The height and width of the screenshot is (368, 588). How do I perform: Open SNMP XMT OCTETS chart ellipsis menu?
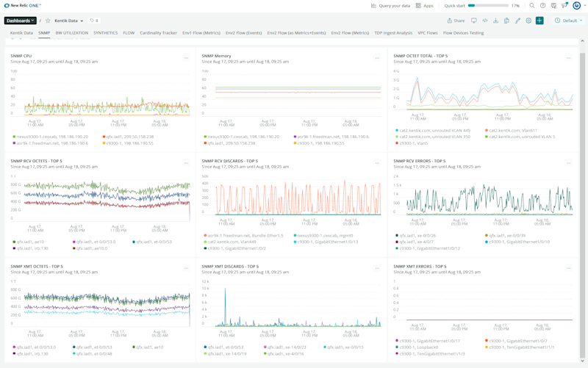(186, 268)
